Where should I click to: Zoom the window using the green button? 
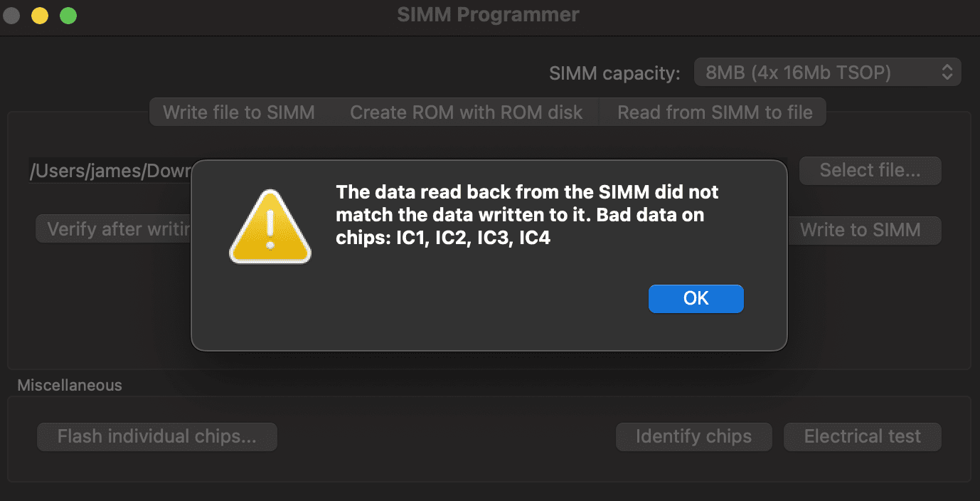pos(68,15)
